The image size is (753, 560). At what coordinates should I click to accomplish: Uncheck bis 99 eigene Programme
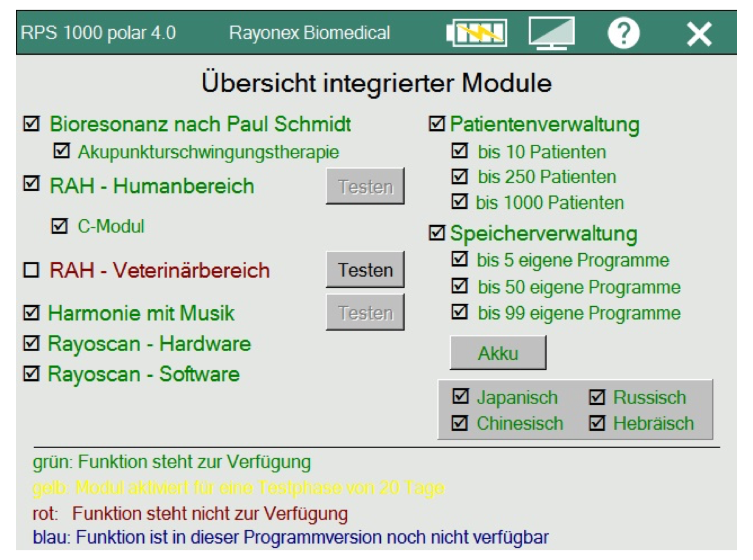pyautogui.click(x=460, y=313)
